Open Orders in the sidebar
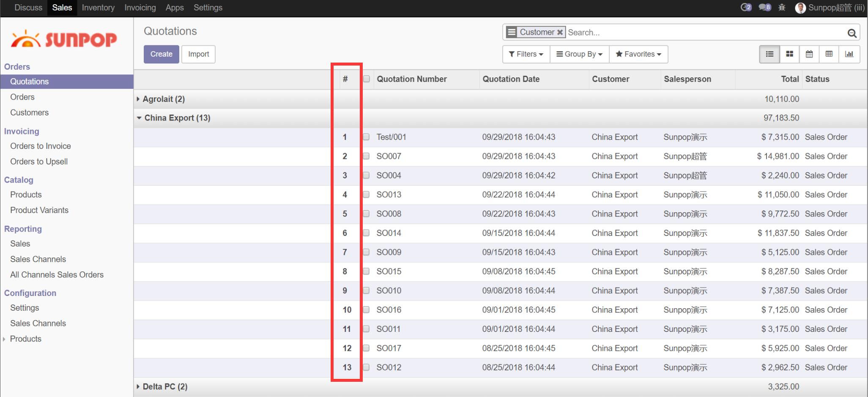The height and width of the screenshot is (397, 868). (x=22, y=97)
